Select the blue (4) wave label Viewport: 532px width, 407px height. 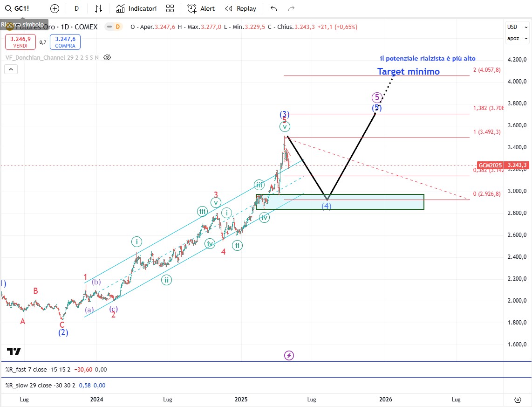point(327,206)
